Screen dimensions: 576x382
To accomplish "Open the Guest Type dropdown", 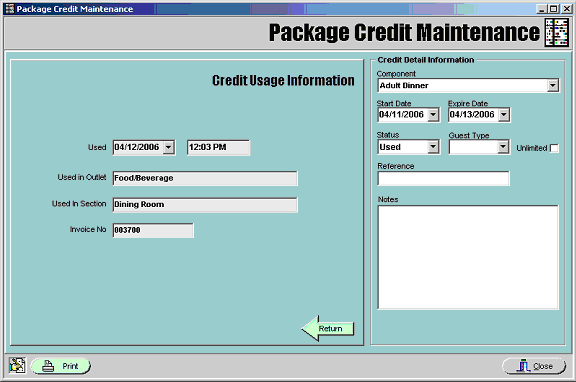I will point(503,147).
